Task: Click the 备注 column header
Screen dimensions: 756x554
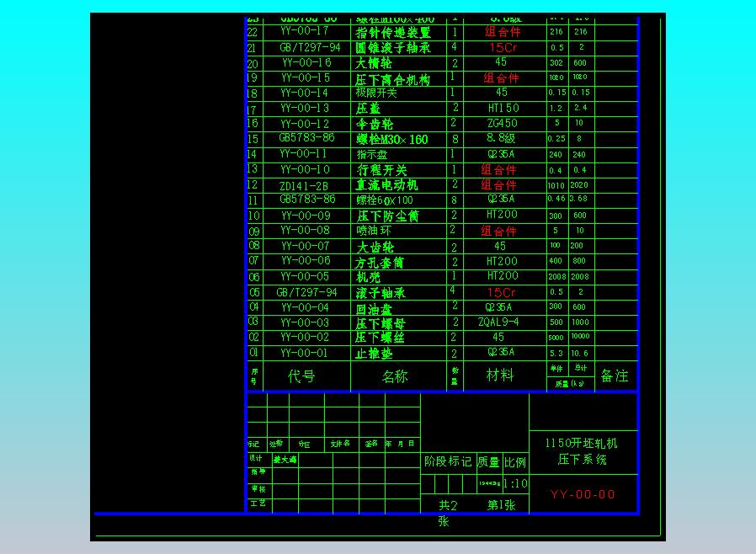Action: [x=615, y=376]
